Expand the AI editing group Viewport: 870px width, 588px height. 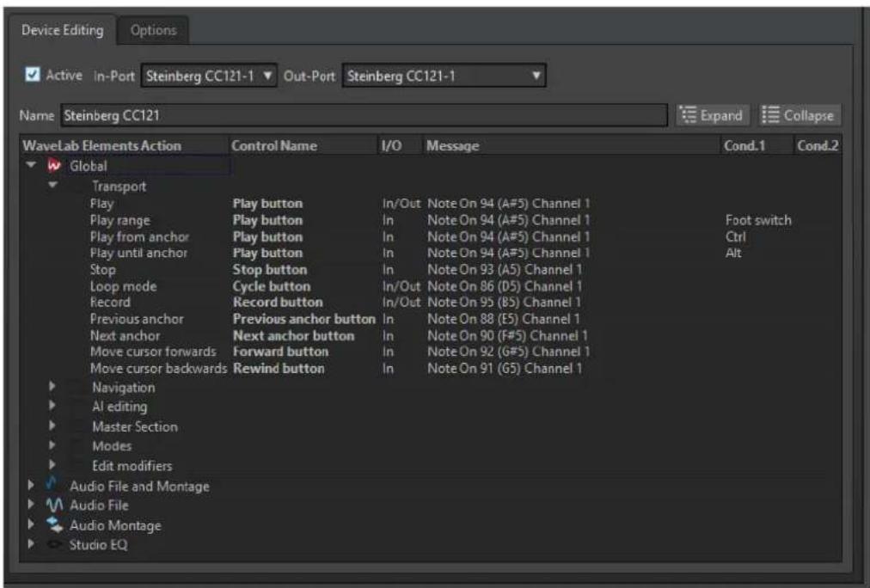(52, 406)
